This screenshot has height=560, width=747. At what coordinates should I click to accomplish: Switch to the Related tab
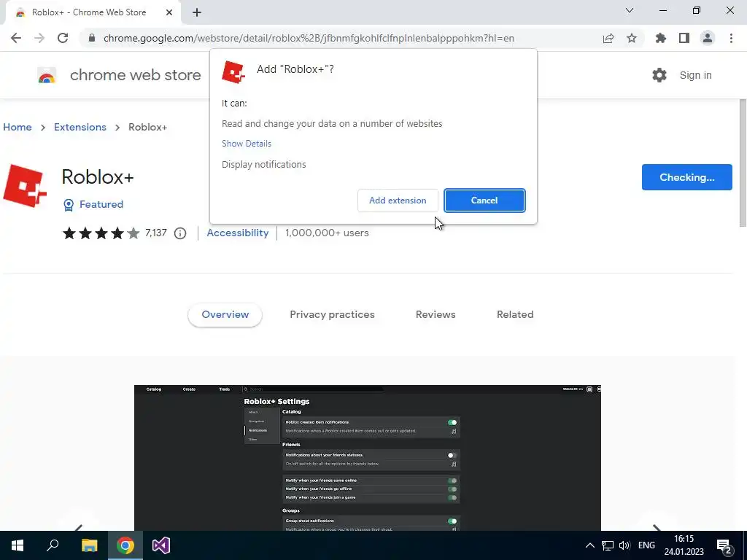(x=515, y=314)
